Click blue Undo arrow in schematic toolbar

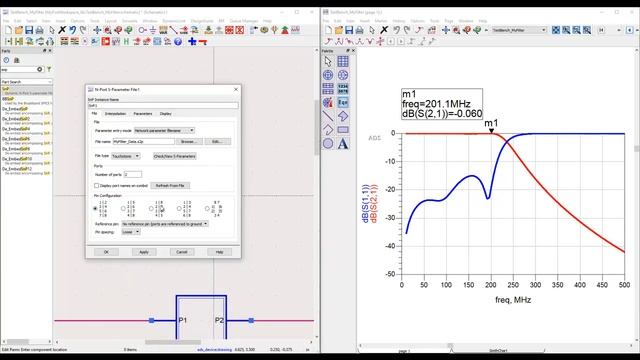(x=72, y=30)
